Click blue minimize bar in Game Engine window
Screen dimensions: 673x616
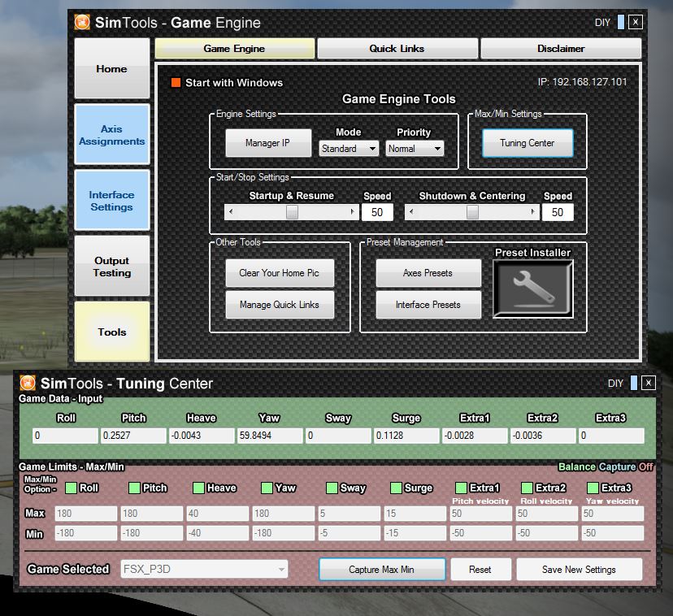pos(621,22)
